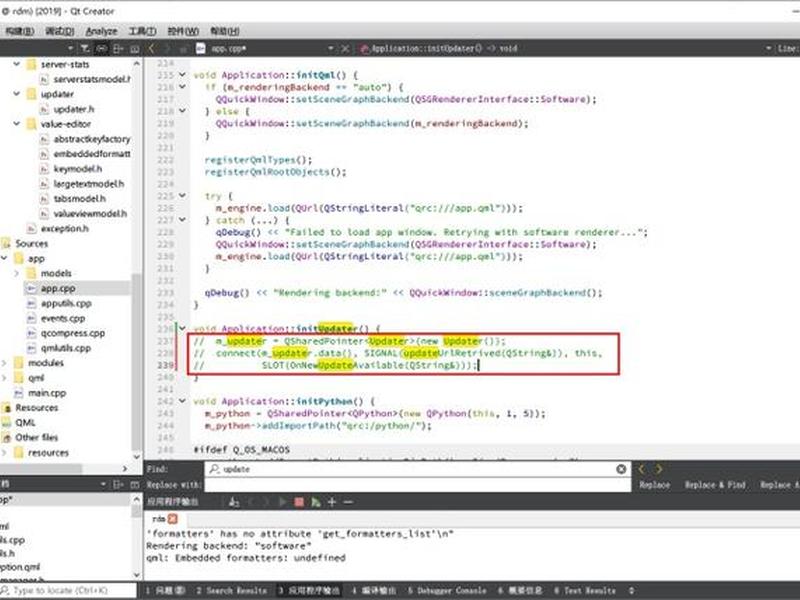Click the QML node icon
800x600 pixels.
[6, 422]
